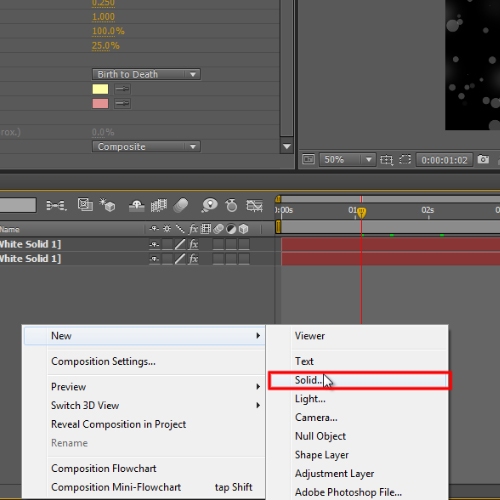This screenshot has width=500, height=500.
Task: Select Solid... in the New submenu
Action: [x=359, y=380]
